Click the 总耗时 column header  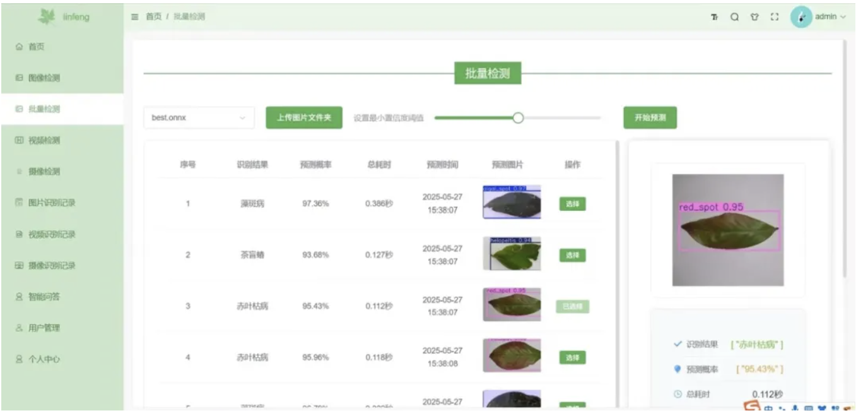pyautogui.click(x=378, y=165)
